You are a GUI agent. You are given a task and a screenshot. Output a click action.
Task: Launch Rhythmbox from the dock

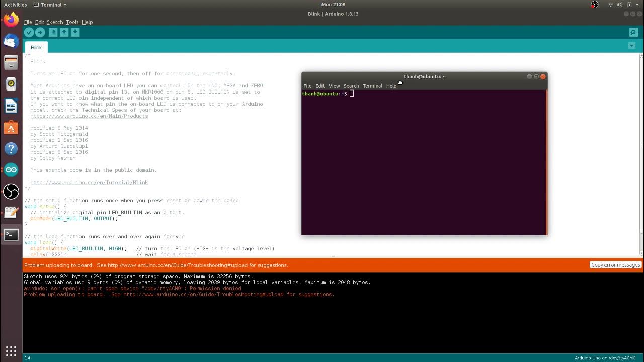[11, 84]
